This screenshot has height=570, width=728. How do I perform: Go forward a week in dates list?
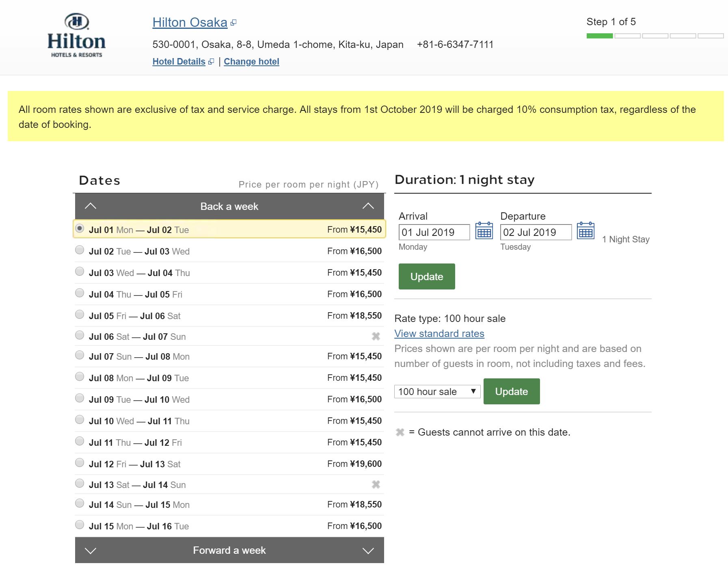tap(229, 550)
